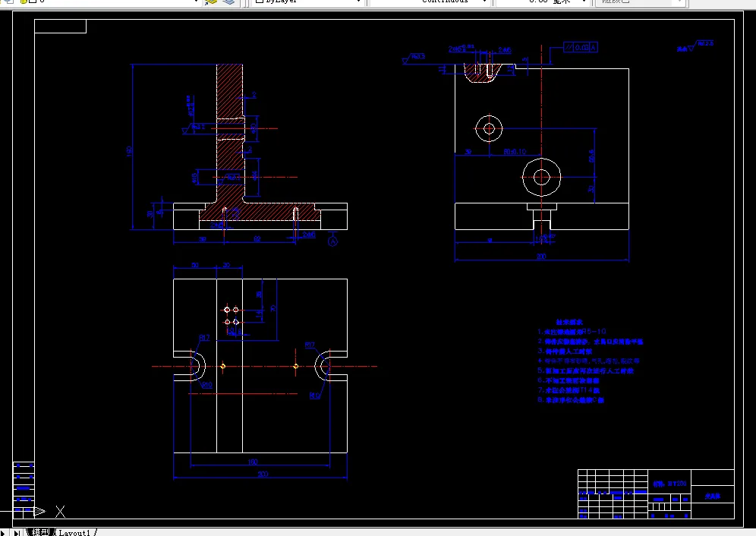Select the 150 height dimension

click(129, 151)
